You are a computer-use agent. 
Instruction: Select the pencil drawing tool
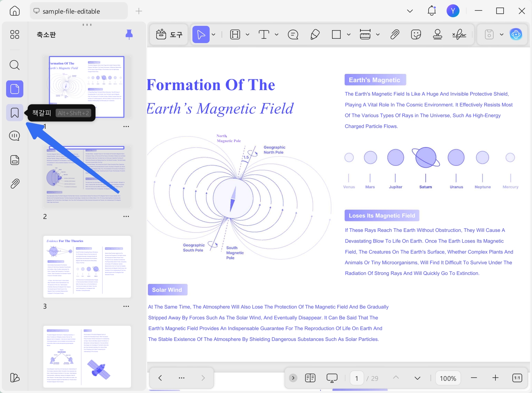[x=315, y=34]
